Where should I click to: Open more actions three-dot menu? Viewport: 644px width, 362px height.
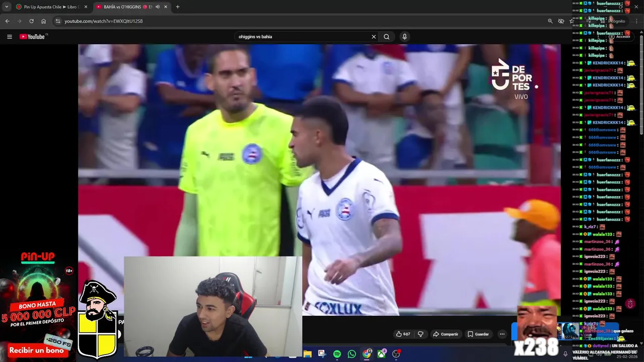pos(502,334)
